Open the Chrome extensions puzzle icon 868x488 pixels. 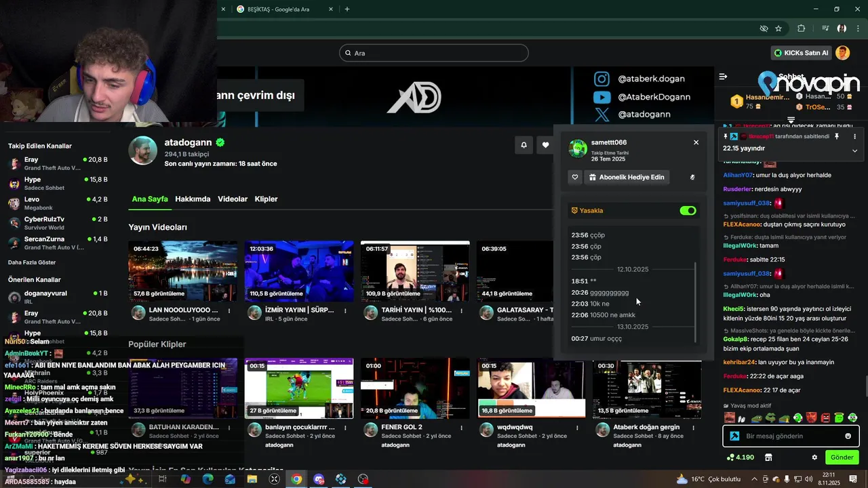[x=802, y=28]
